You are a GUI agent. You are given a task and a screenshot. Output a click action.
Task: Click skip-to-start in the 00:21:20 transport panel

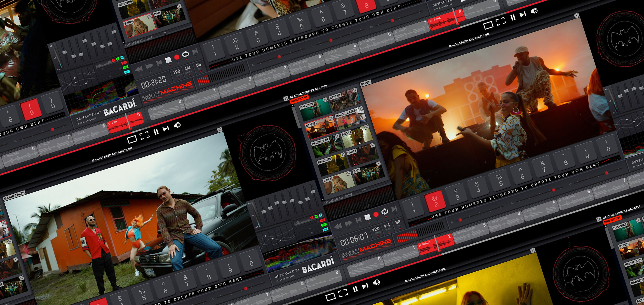[159, 63]
